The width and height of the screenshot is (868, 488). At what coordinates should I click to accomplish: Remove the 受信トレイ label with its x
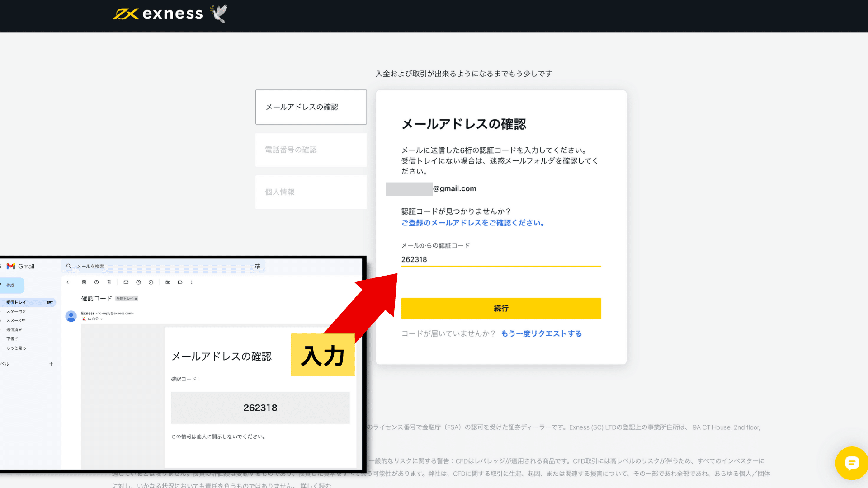(x=136, y=299)
